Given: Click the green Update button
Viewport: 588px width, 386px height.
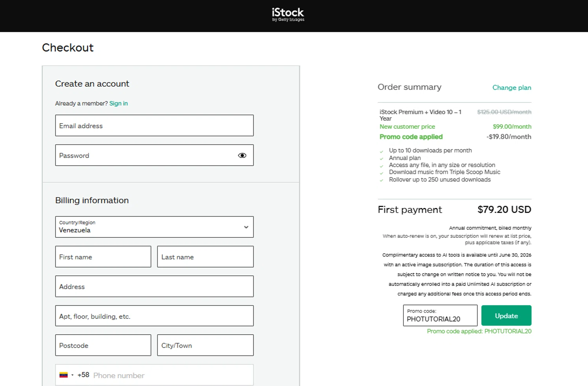Looking at the screenshot, I should pos(506,315).
